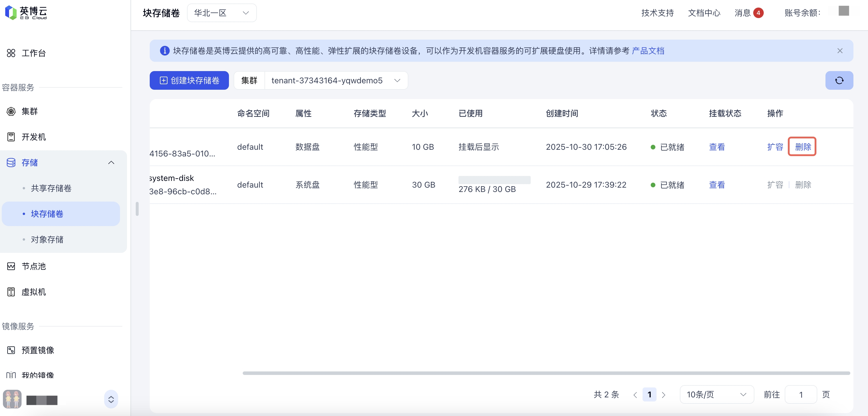This screenshot has width=868, height=416.
Task: Click the refresh icon button
Action: pyautogui.click(x=839, y=80)
